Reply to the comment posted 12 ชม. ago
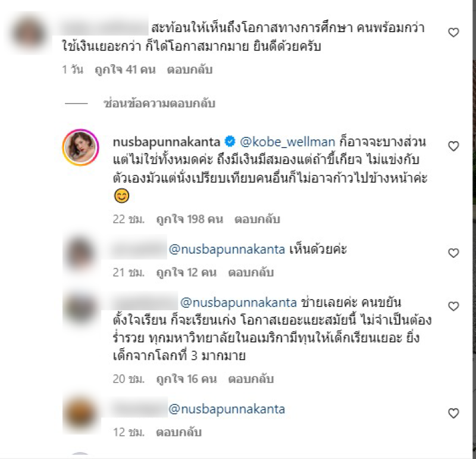 (x=178, y=432)
